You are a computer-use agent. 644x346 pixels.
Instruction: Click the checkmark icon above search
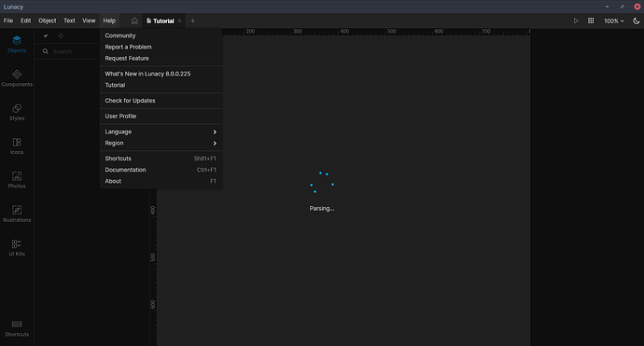[46, 35]
